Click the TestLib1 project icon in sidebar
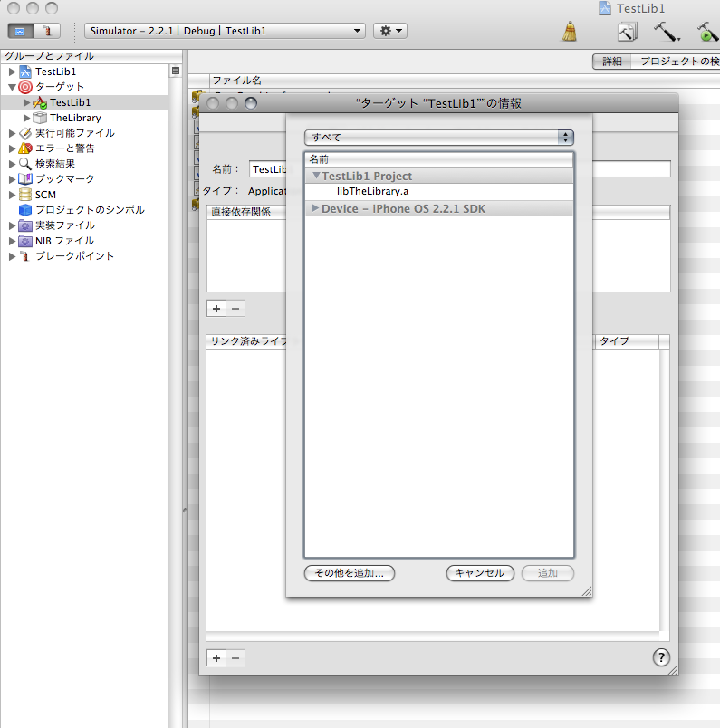 25,72
